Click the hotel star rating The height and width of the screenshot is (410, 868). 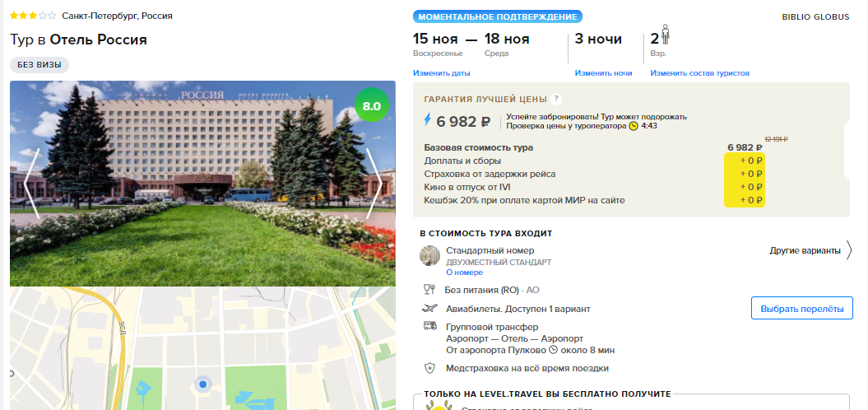point(33,16)
